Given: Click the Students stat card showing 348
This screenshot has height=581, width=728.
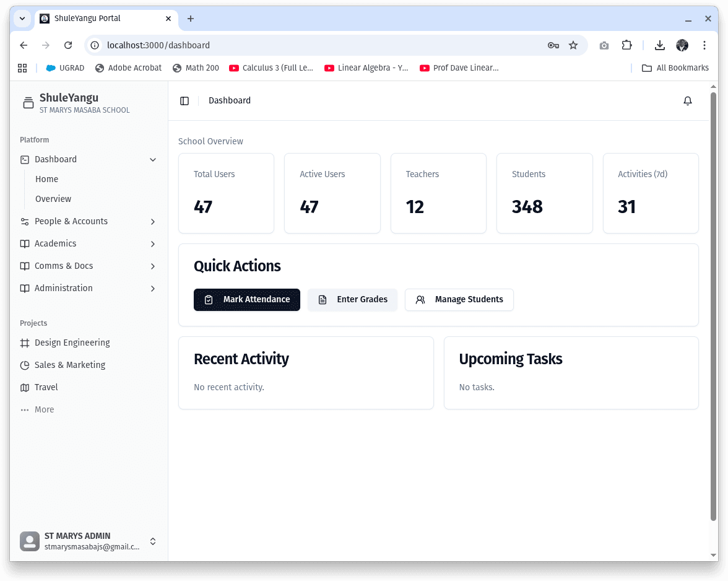Looking at the screenshot, I should pos(544,193).
